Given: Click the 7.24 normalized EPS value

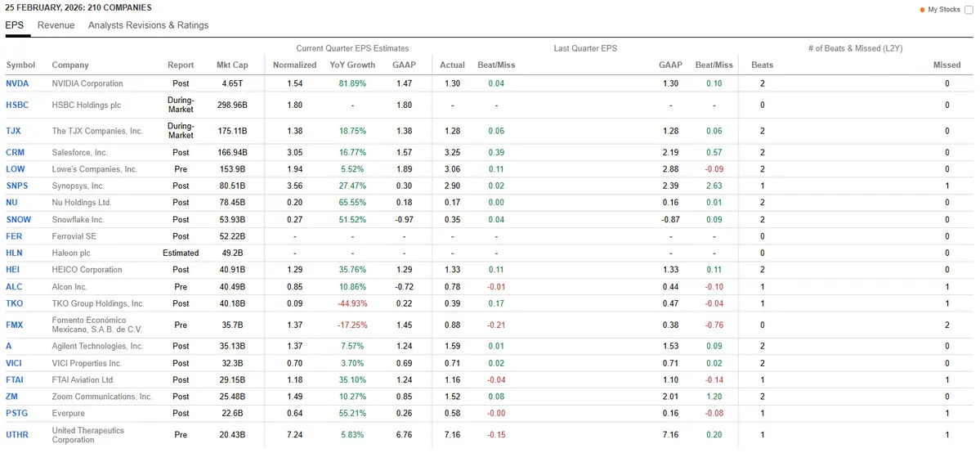Looking at the screenshot, I should tap(294, 435).
